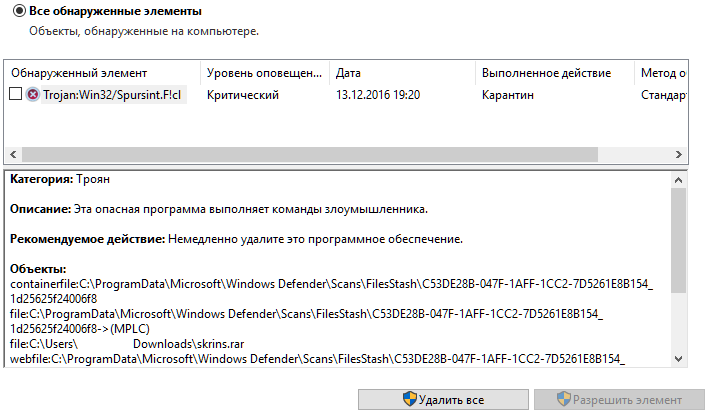Click the 'Удалить все' button

(443, 400)
